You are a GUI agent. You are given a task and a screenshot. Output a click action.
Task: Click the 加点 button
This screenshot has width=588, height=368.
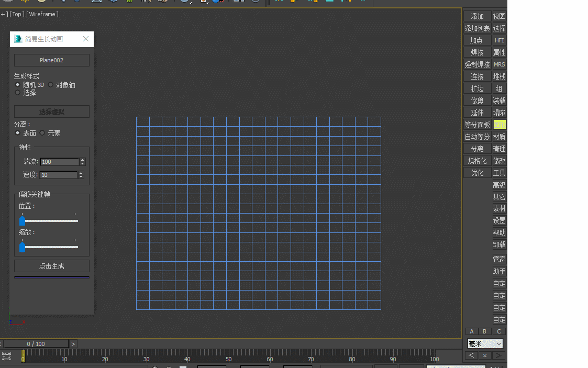(x=478, y=40)
